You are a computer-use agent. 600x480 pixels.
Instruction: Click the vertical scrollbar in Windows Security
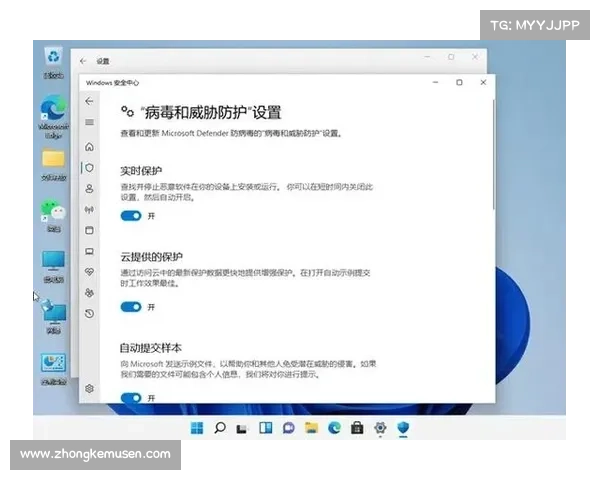point(494,155)
